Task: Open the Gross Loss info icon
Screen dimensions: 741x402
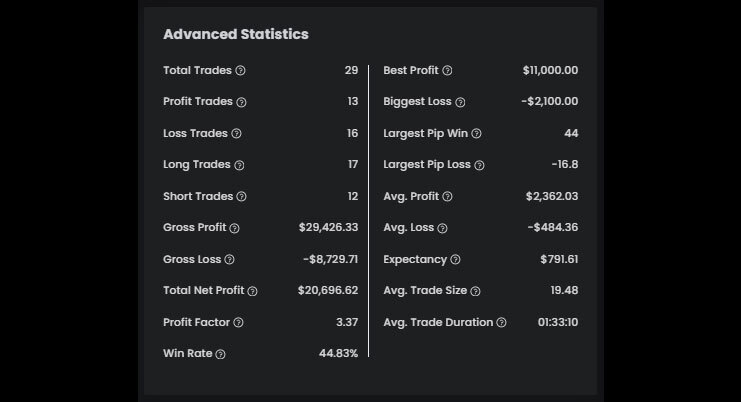Action: [x=229, y=260]
